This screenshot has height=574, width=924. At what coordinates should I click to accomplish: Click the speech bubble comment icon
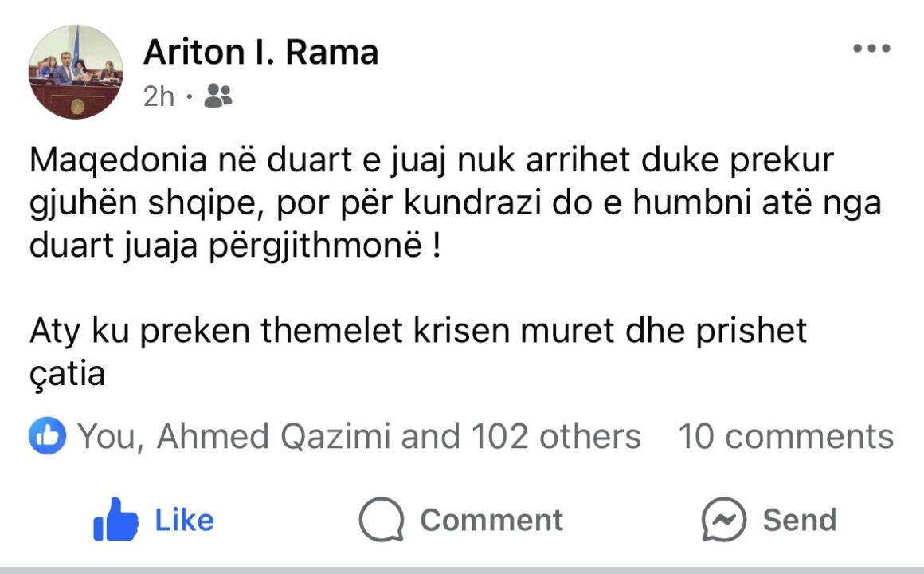coord(380,520)
